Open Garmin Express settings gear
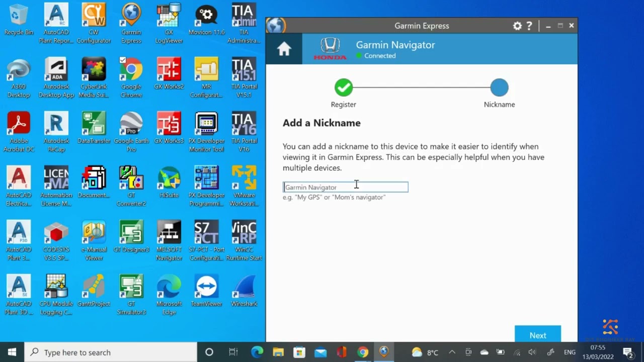Viewport: 644px width, 362px height. 517,26
